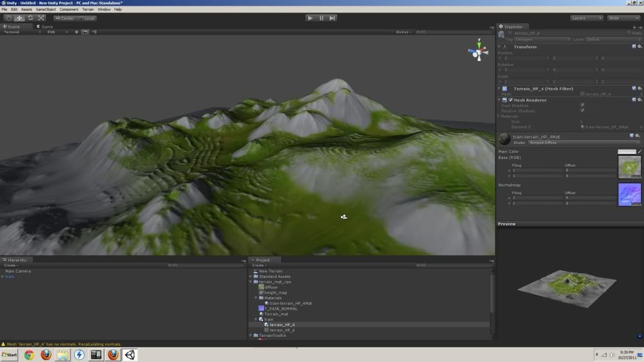Open RGB render mode dropdown
The image size is (644, 362).
tap(57, 32)
